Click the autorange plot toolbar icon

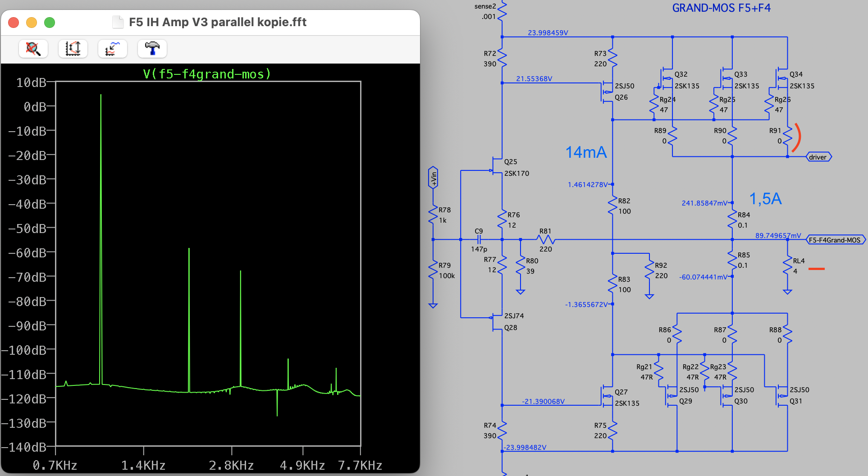pos(113,49)
